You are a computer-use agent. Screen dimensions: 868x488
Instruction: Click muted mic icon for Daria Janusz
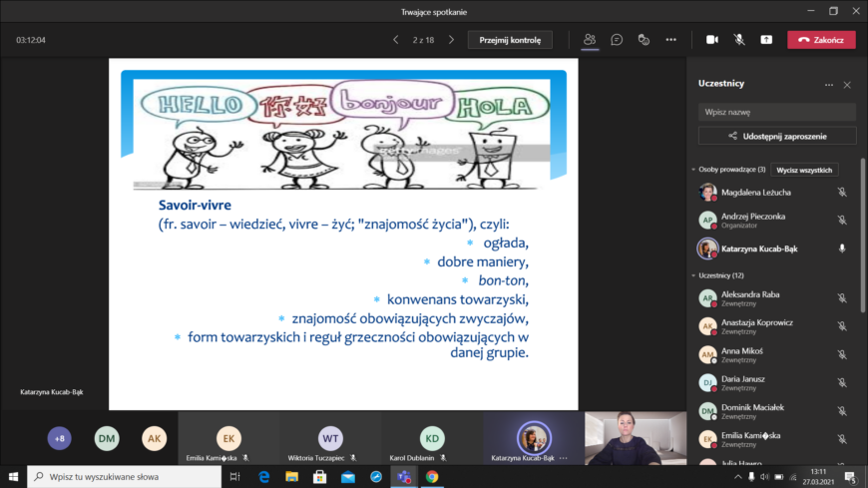pyautogui.click(x=842, y=383)
